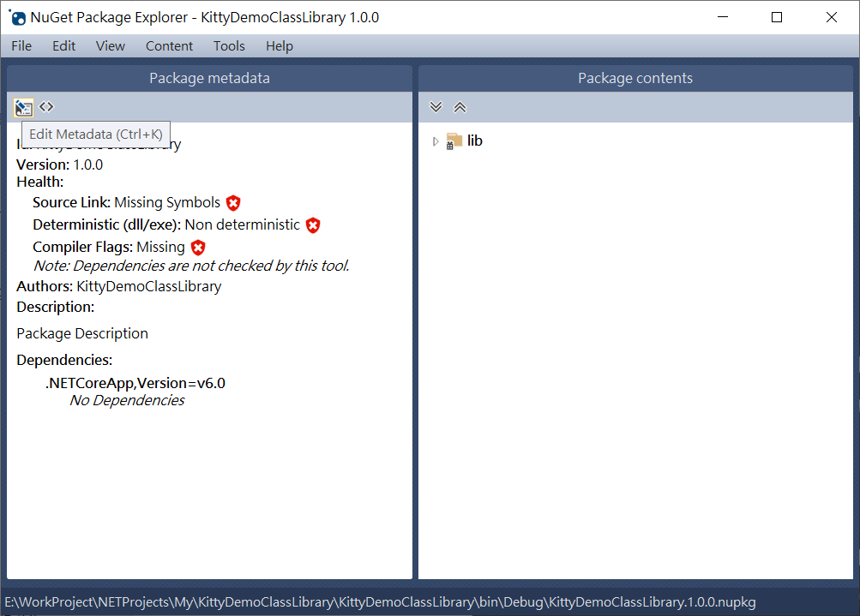Click the Source Link: Missing Symbols text

tap(126, 203)
